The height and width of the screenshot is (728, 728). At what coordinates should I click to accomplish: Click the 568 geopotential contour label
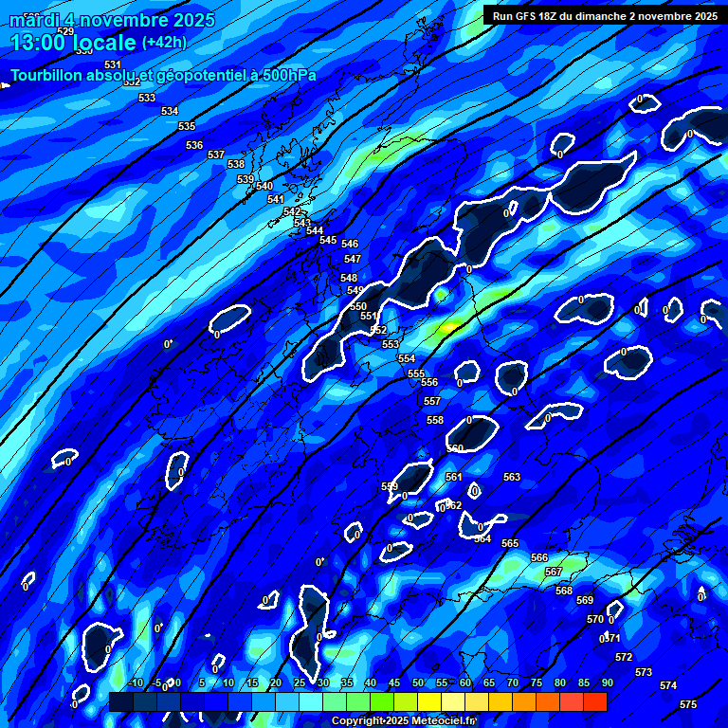(564, 591)
